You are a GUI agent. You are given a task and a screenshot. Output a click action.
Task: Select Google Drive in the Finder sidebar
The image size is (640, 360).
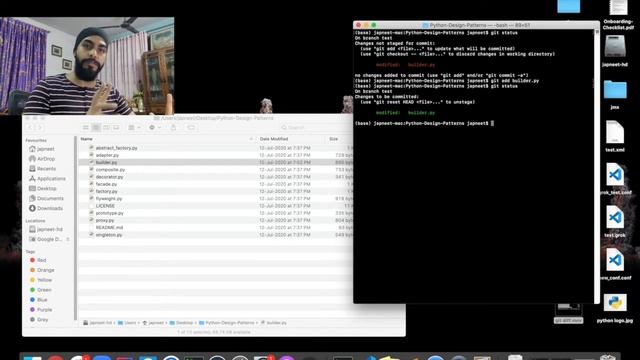pos(46,239)
